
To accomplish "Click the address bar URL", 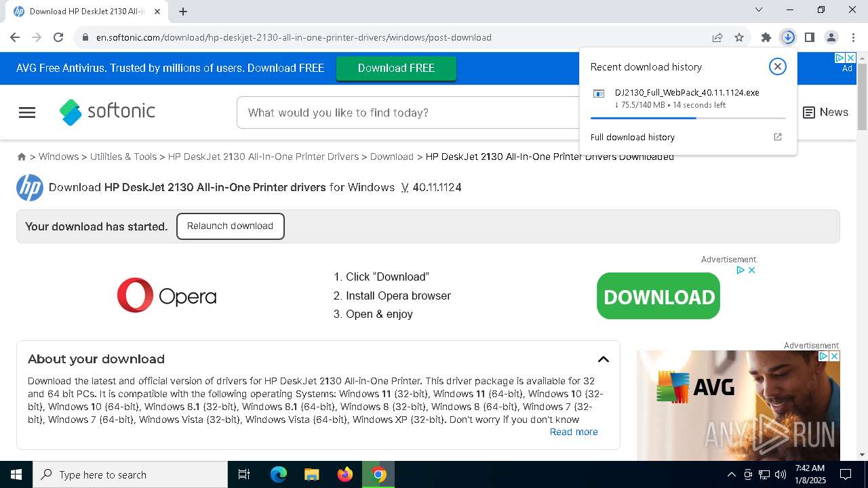I will [294, 37].
